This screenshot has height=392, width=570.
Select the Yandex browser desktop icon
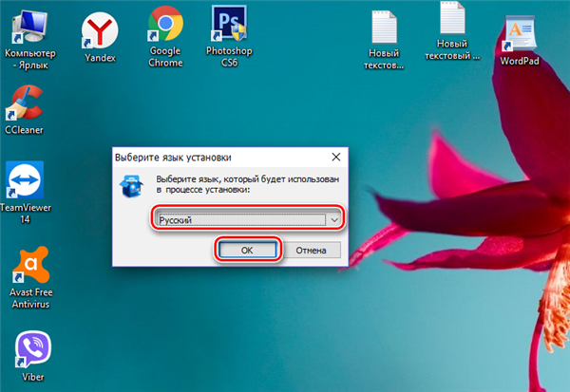[100, 37]
